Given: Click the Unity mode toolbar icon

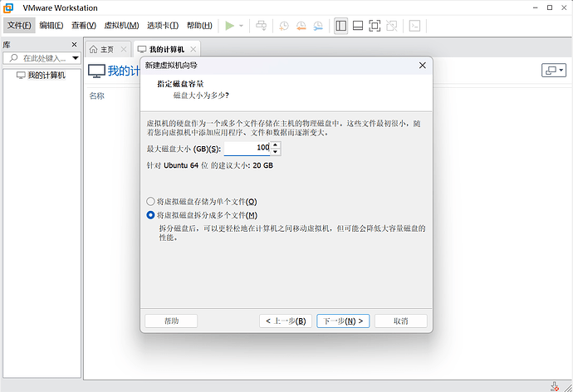Looking at the screenshot, I should (392, 26).
